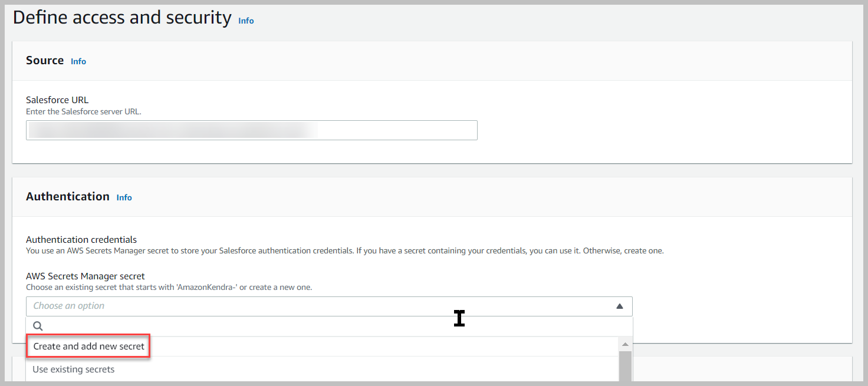Click the dropdown list scrollbar thumb
This screenshot has height=386, width=868.
click(x=626, y=366)
